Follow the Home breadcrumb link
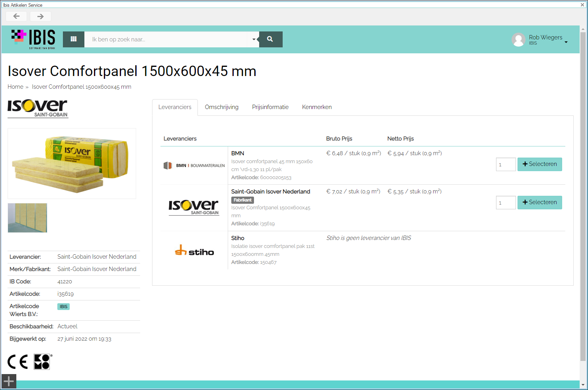The image size is (588, 390). pyautogui.click(x=15, y=87)
